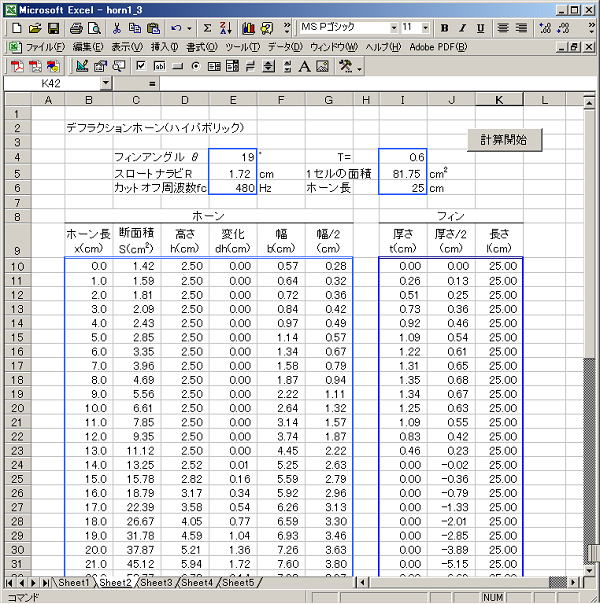The width and height of the screenshot is (600, 604).
Task: Click the New workbook icon
Action: click(x=18, y=28)
